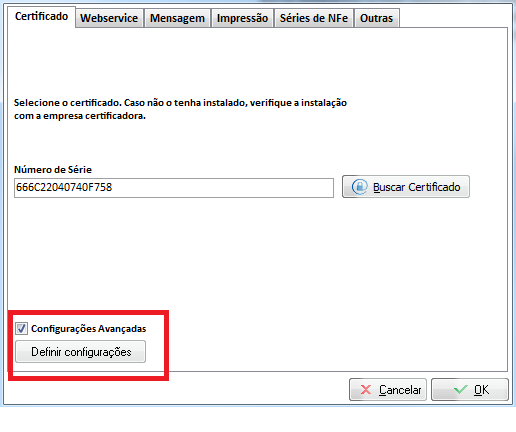Toggle the Configurações Avançadas checkbox

(21, 328)
